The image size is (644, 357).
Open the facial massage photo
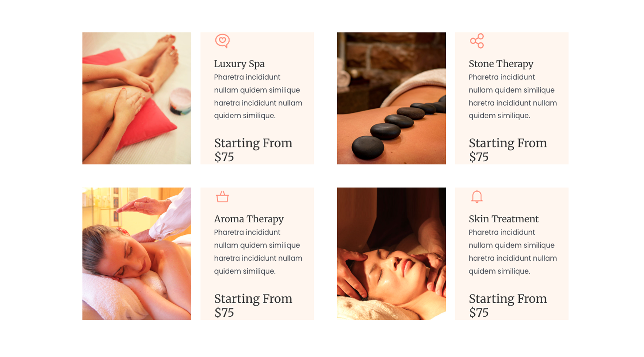point(392,254)
